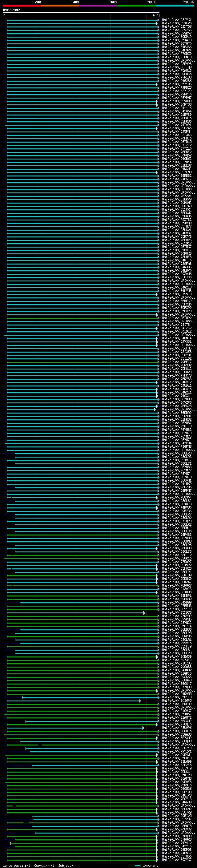Select the AV632997 query sequence name

[x=11, y=10]
